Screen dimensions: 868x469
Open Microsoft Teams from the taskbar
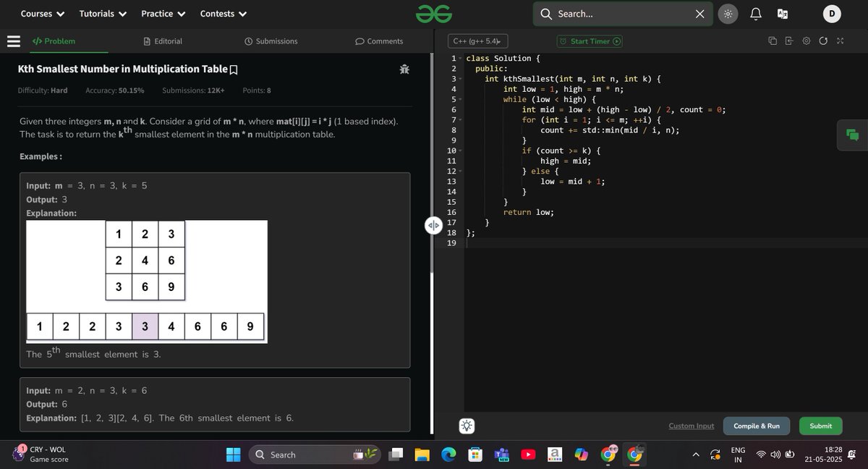coord(502,455)
